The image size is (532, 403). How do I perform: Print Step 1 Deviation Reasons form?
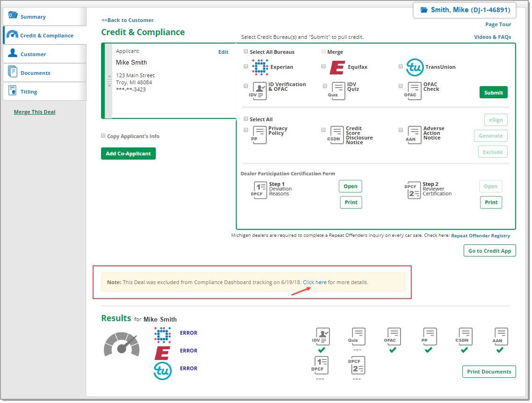coord(351,202)
